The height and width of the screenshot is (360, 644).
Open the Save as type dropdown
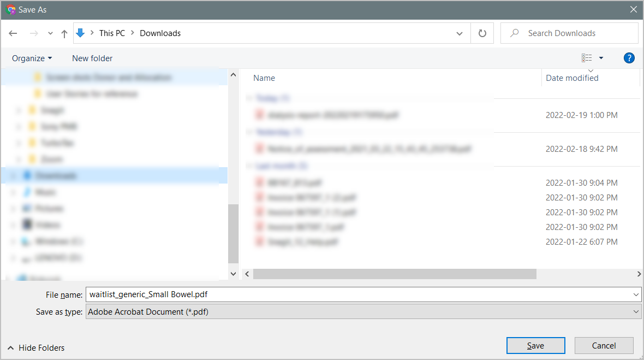pos(635,311)
